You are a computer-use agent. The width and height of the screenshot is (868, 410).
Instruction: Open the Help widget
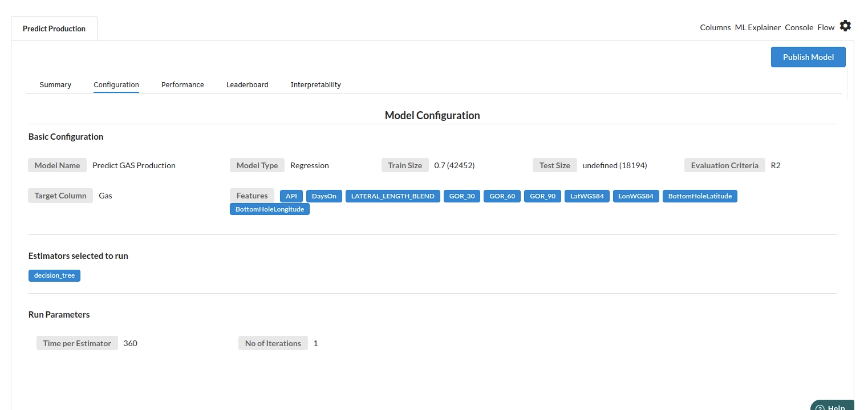click(x=832, y=405)
